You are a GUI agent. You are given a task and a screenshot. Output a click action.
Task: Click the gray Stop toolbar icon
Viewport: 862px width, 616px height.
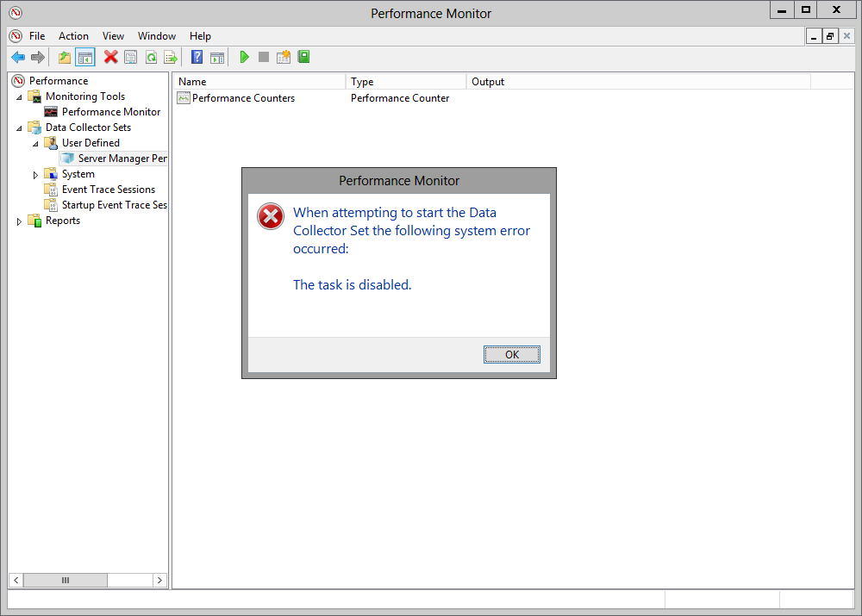click(x=264, y=57)
